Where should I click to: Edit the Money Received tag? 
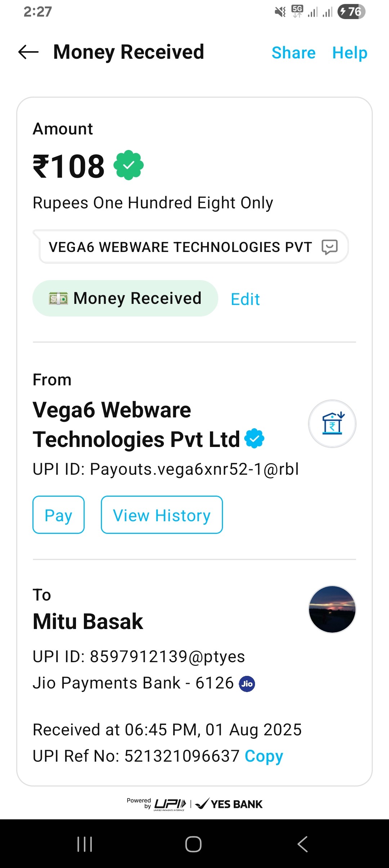click(245, 299)
